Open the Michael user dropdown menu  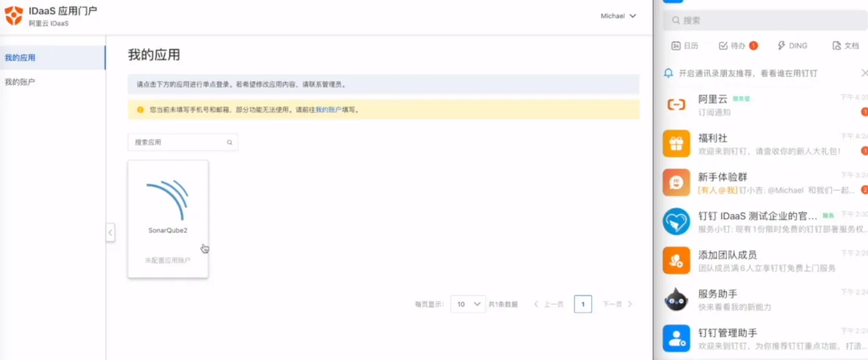(618, 16)
